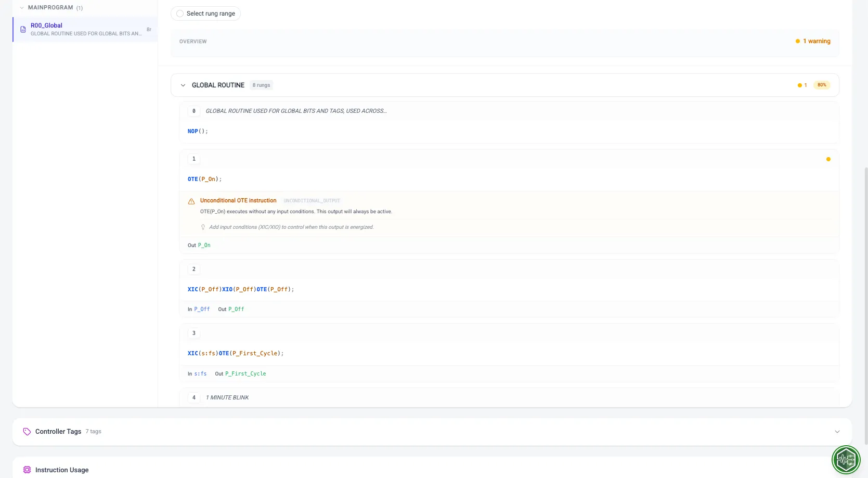Click the XIC(P_Off) instruction in rung 2
The height and width of the screenshot is (478, 868).
pyautogui.click(x=205, y=290)
